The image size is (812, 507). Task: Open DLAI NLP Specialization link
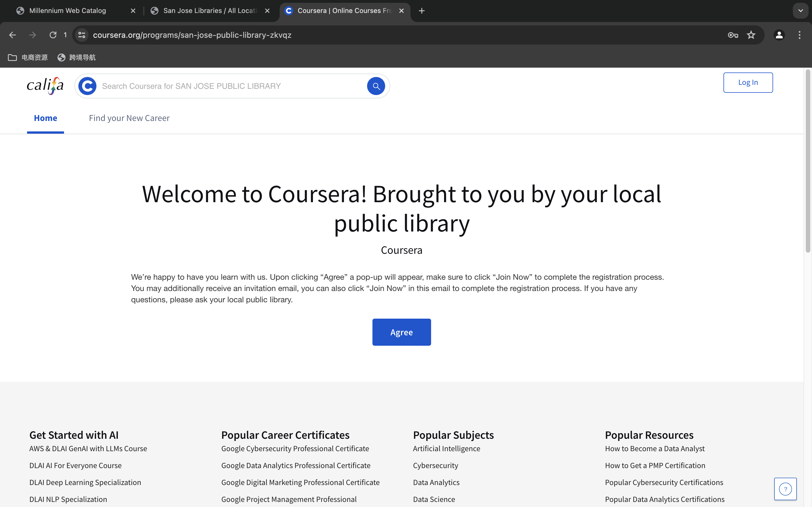[x=68, y=499]
